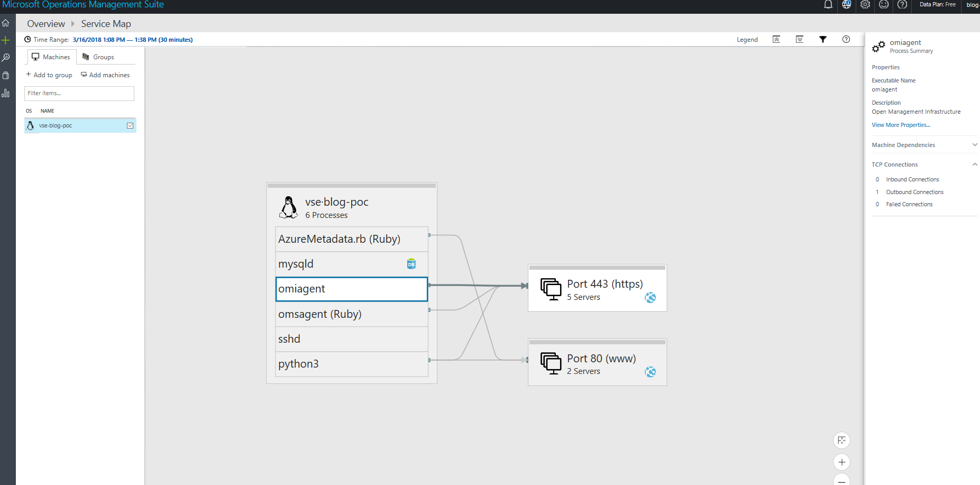Open help question mark in top bar
This screenshot has width=980, height=485.
click(x=902, y=5)
